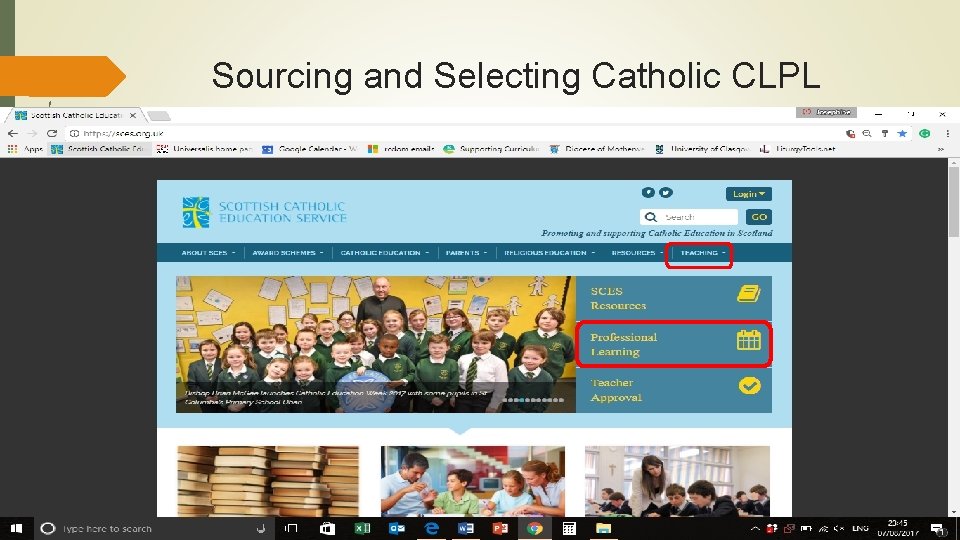960x540 pixels.
Task: Open the rcdom emails bookmark
Action: pos(401,149)
